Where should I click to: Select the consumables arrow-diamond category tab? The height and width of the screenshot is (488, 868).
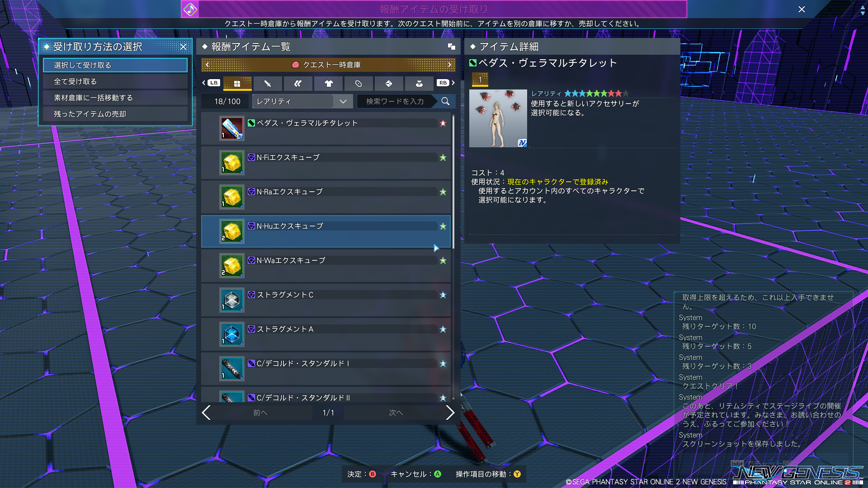click(389, 84)
